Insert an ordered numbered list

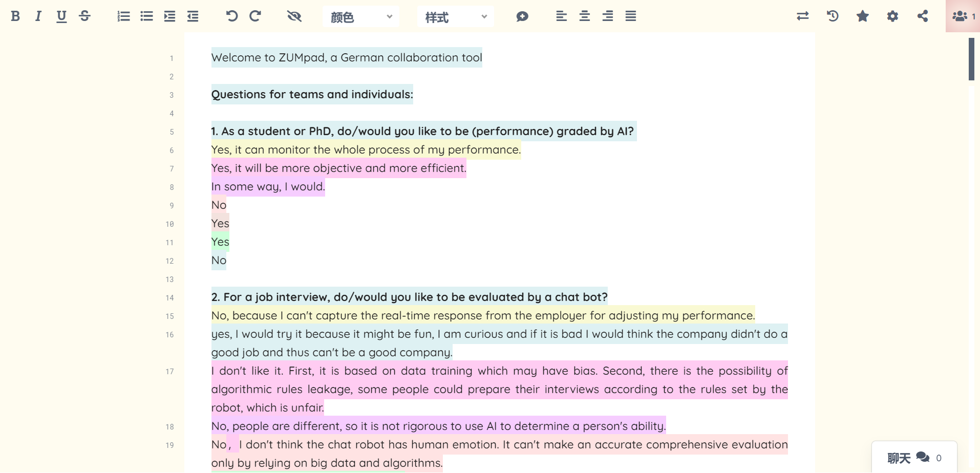point(123,16)
